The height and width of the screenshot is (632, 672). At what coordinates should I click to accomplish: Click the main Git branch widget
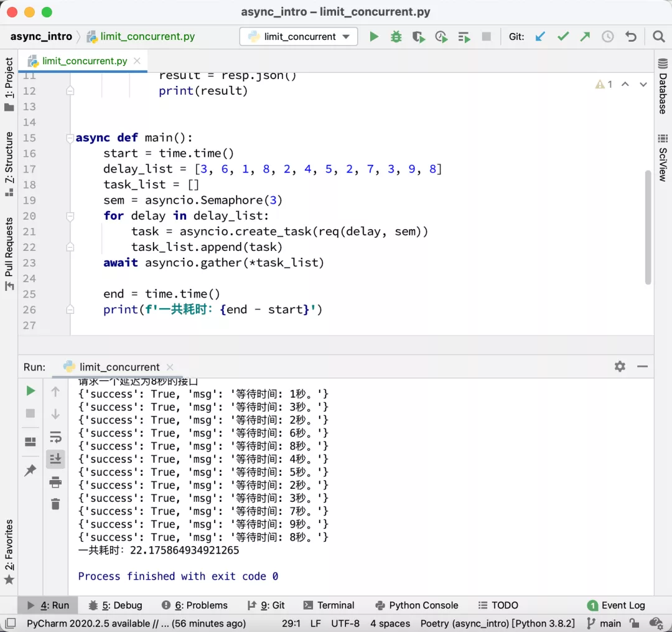click(604, 623)
